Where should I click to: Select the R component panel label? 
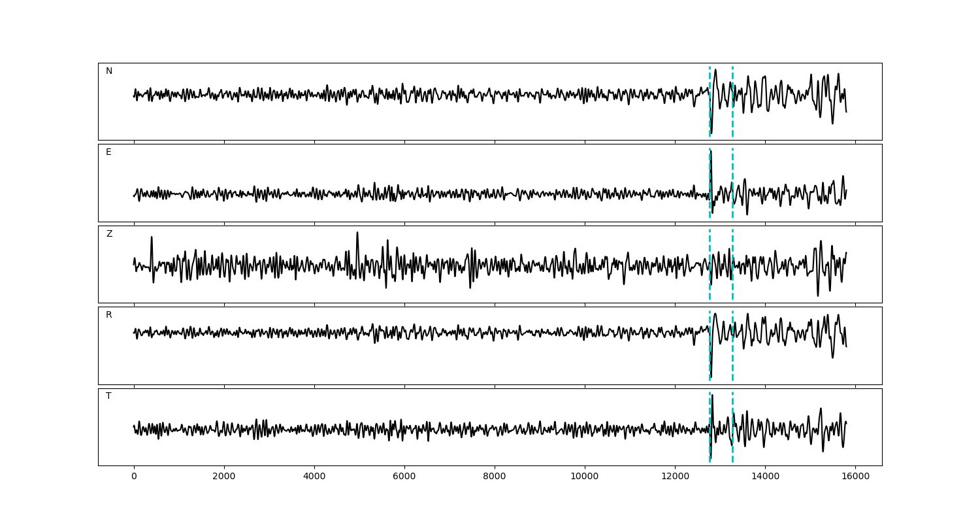tap(109, 315)
